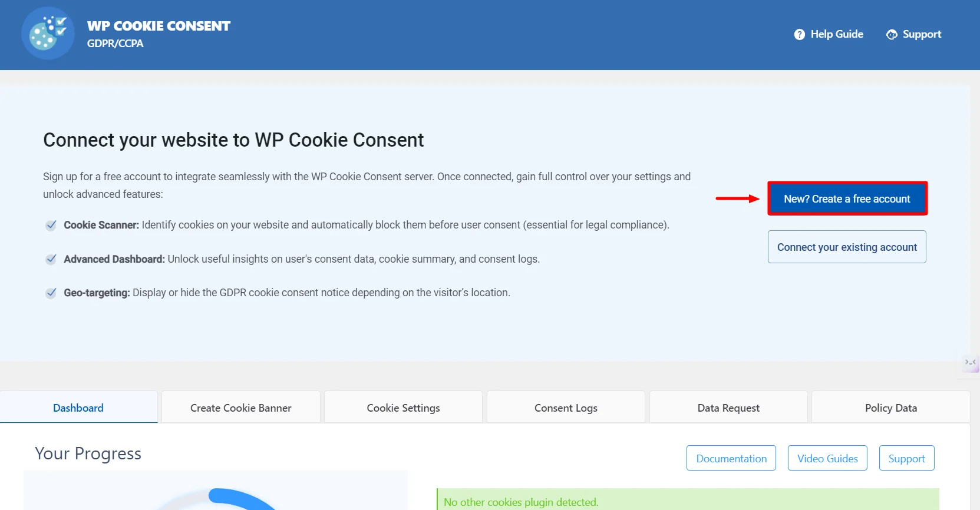Viewport: 980px width, 510px height.
Task: View the Consent Logs tab
Action: coord(566,408)
